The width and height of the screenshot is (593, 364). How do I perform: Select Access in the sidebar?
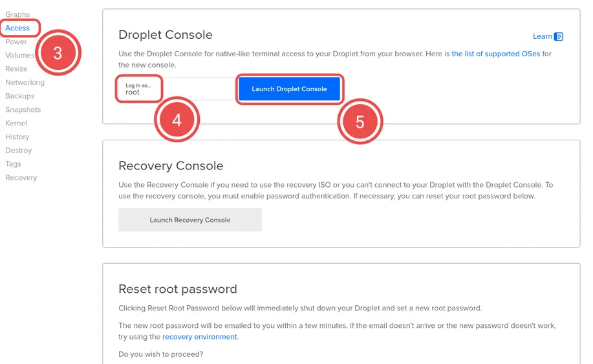click(x=17, y=28)
